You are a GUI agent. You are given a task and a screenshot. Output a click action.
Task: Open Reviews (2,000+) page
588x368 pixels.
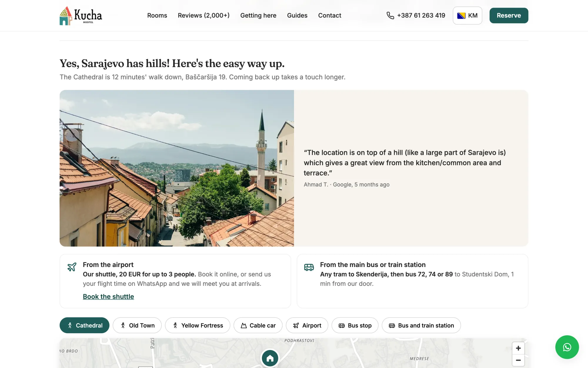pos(203,15)
